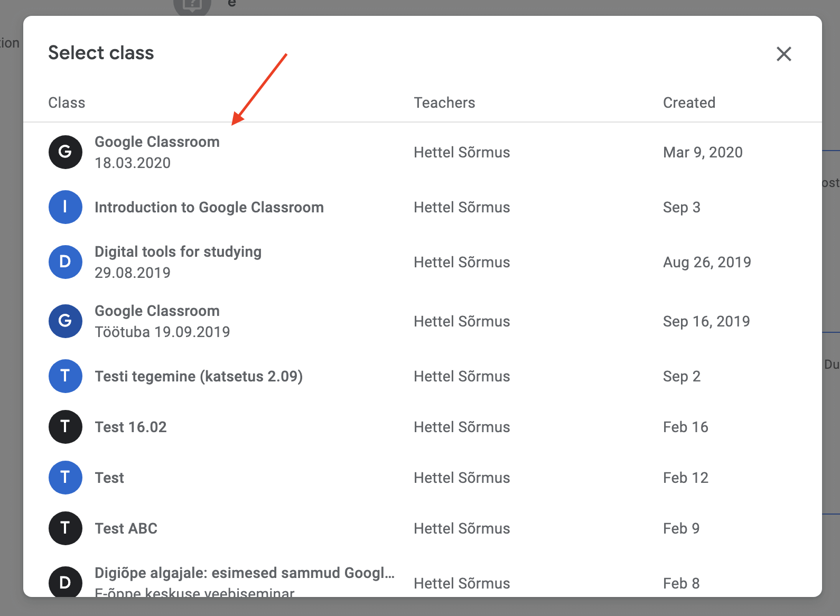Image resolution: width=840 pixels, height=616 pixels.
Task: Click Hettel Sõrmus in the Mar 9, 2020 row
Action: click(x=462, y=152)
